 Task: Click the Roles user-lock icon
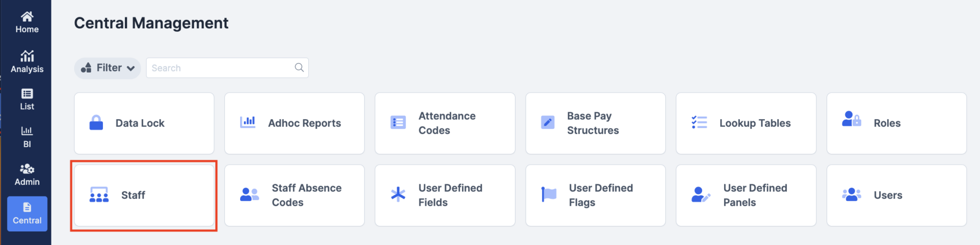852,119
